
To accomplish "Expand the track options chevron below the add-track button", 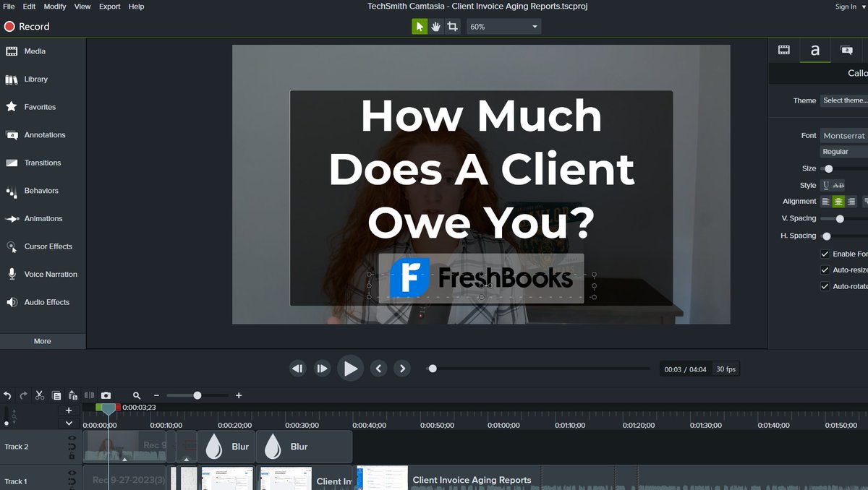I will coord(69,423).
